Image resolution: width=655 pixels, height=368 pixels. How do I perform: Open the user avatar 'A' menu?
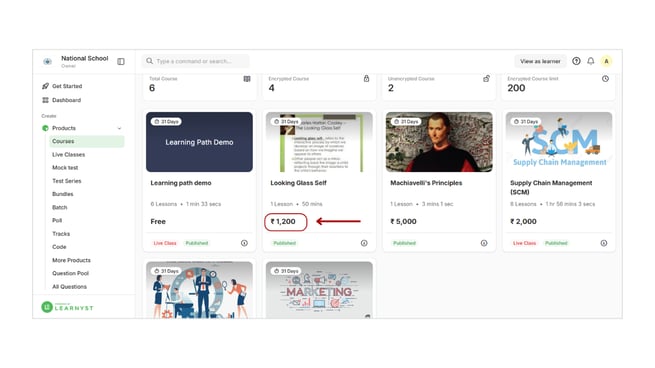tap(606, 61)
